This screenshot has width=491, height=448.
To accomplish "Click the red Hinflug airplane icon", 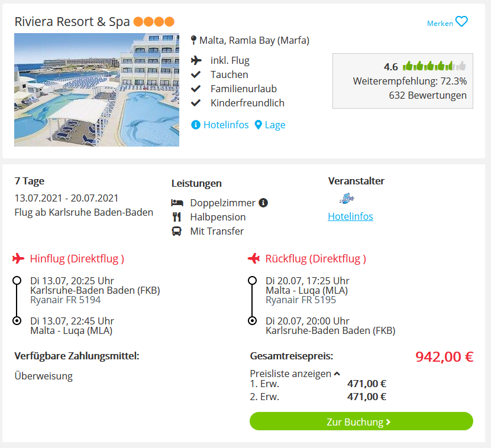I will click(18, 259).
